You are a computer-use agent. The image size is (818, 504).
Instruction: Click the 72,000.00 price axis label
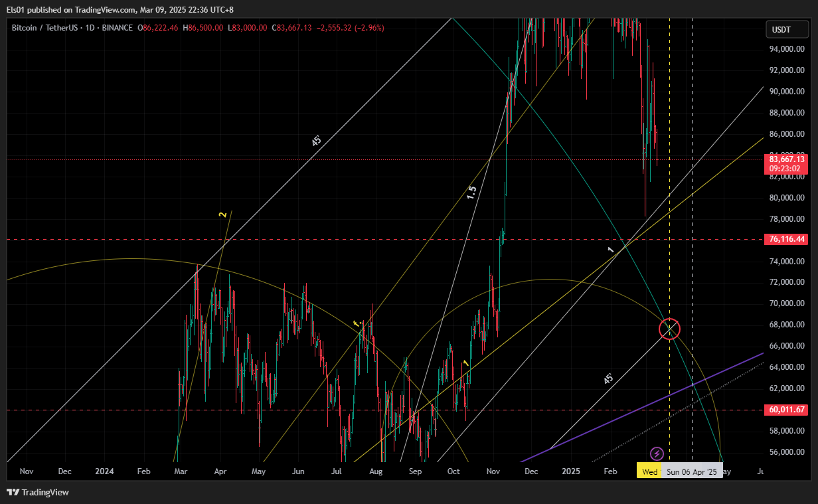tap(787, 282)
